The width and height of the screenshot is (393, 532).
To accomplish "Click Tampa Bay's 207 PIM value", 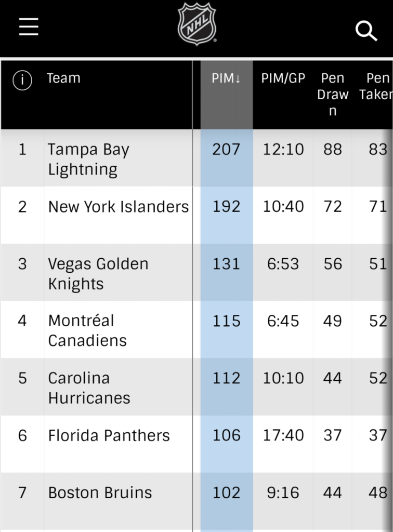I will (226, 150).
